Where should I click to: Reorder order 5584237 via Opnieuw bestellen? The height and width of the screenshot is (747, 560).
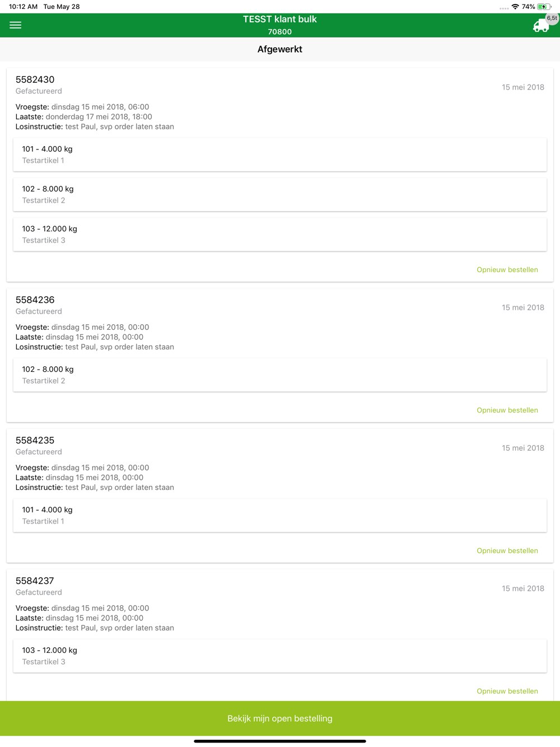pos(507,692)
